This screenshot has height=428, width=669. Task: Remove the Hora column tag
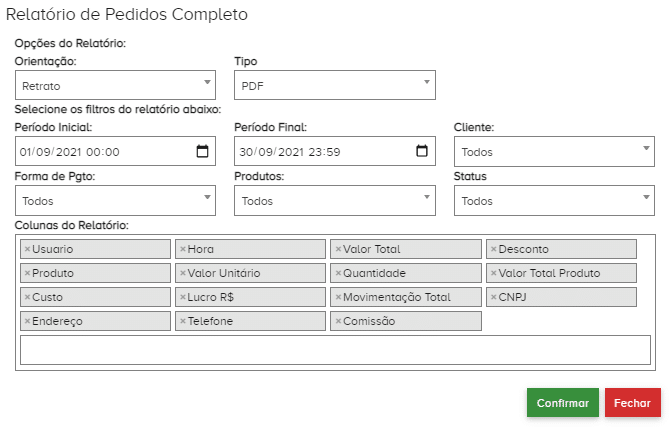click(x=182, y=249)
